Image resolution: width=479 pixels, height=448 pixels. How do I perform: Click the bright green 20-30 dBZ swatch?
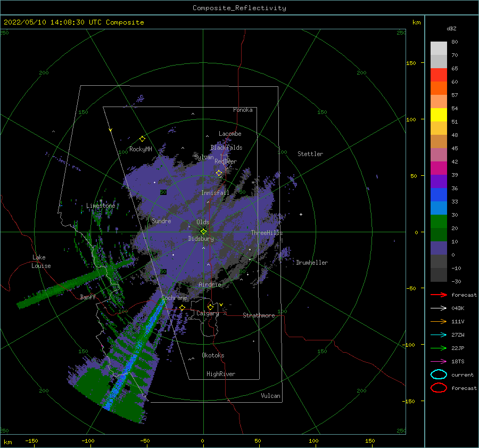pos(439,222)
